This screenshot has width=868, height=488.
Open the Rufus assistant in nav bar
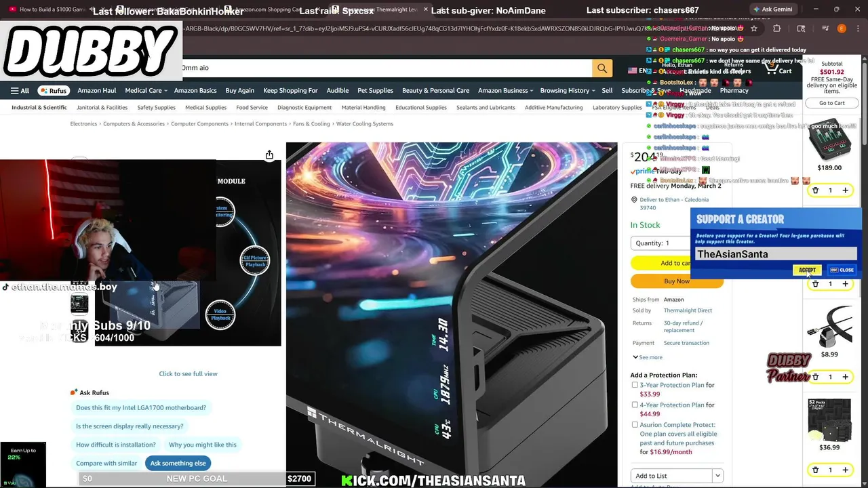[54, 91]
